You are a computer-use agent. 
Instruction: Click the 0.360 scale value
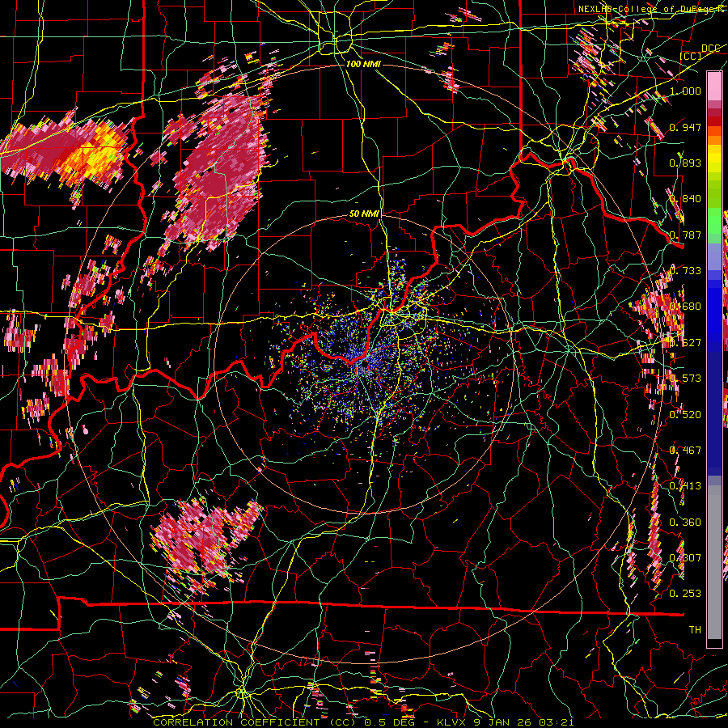point(685,523)
